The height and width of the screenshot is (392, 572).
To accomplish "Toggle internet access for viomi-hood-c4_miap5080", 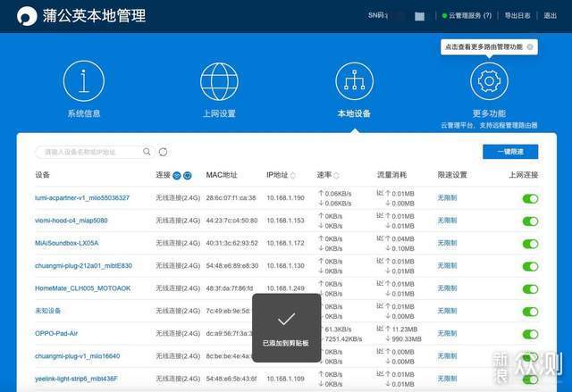I will [530, 221].
